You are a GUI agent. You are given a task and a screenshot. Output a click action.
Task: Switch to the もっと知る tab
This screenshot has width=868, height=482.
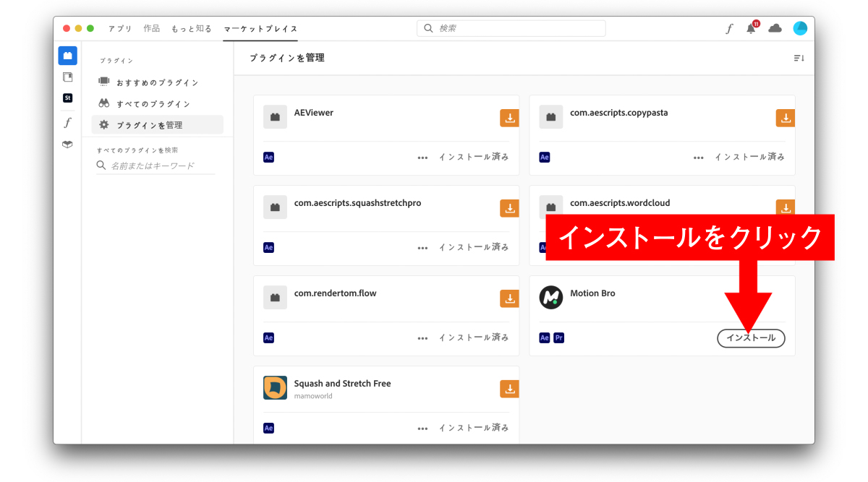tap(192, 29)
